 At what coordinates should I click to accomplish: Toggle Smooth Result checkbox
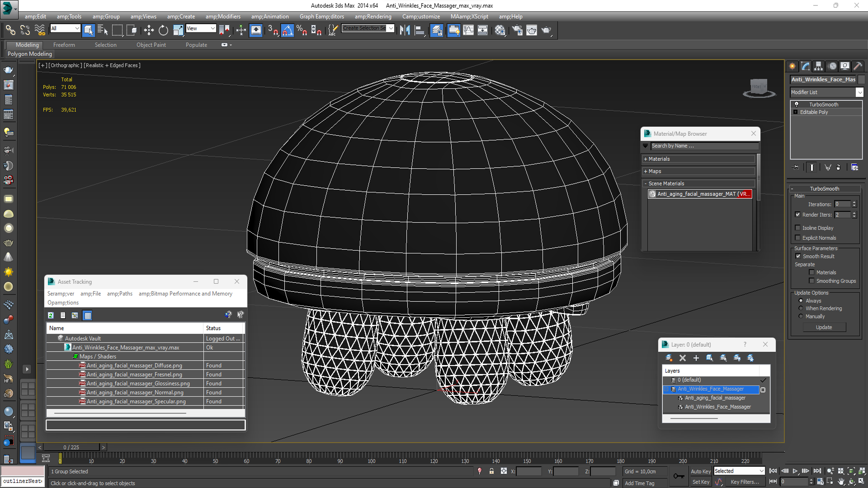click(798, 256)
